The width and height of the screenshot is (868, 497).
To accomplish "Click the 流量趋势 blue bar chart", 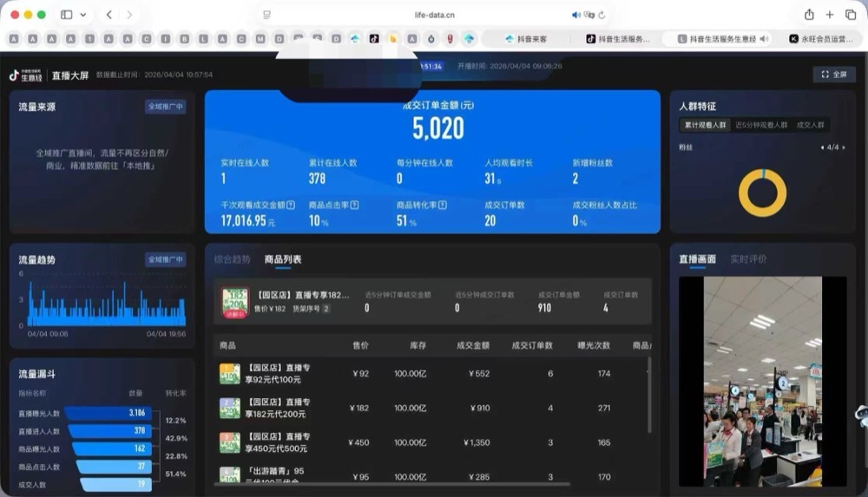I will (x=107, y=304).
